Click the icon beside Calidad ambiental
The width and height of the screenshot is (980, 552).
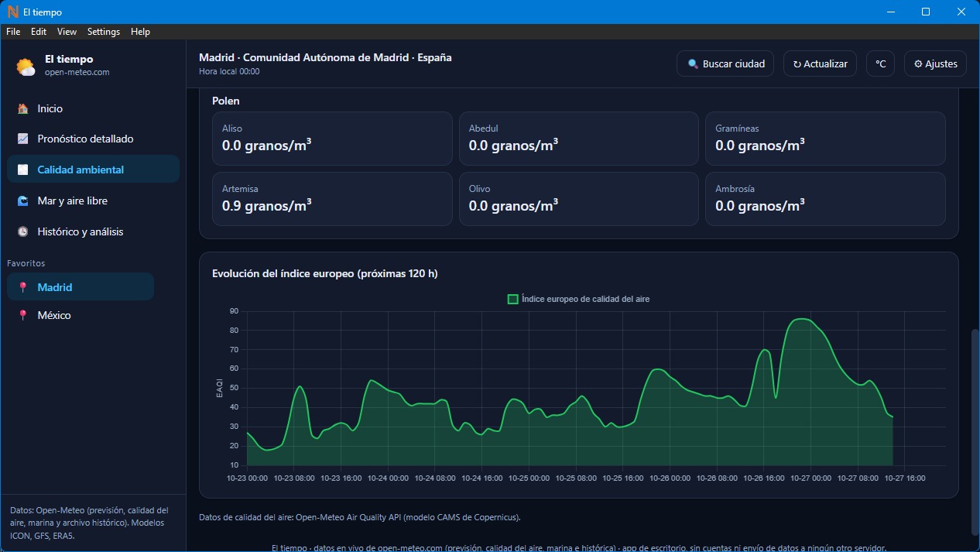point(23,170)
